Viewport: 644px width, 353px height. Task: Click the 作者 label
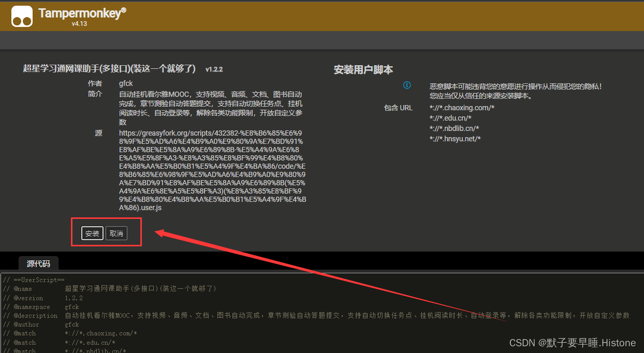95,83
